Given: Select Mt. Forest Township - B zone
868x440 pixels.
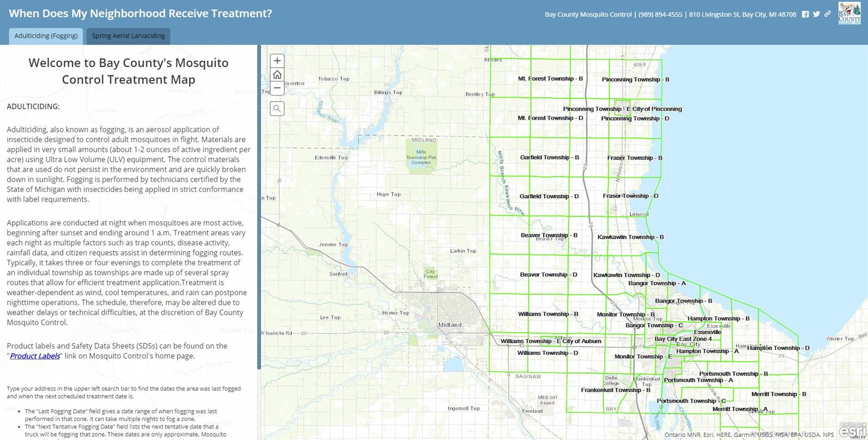Looking at the screenshot, I should (x=550, y=79).
